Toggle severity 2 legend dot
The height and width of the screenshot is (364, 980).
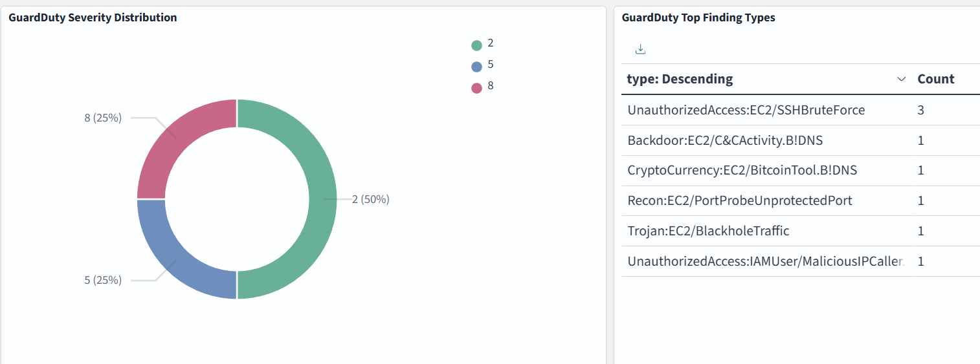(477, 45)
